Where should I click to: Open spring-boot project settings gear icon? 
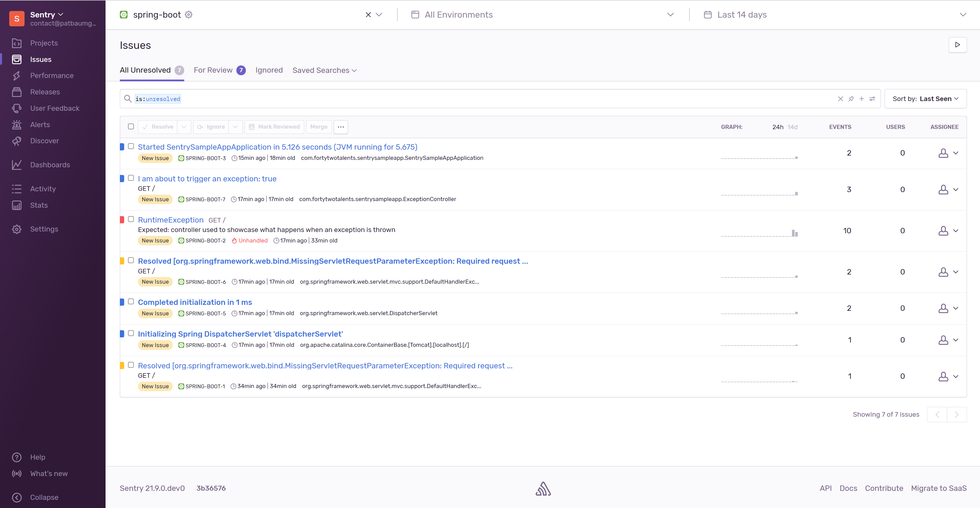pos(189,15)
